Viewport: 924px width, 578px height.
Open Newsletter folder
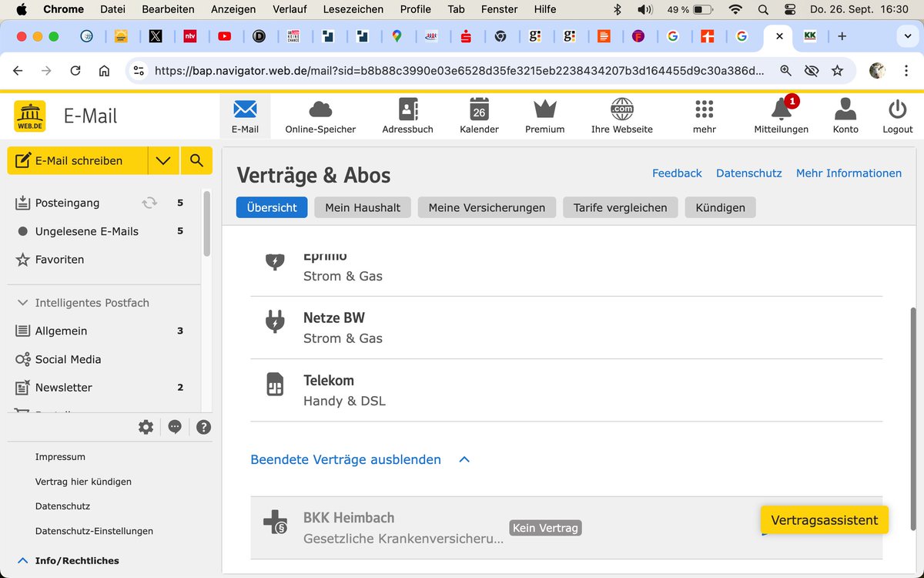(63, 388)
